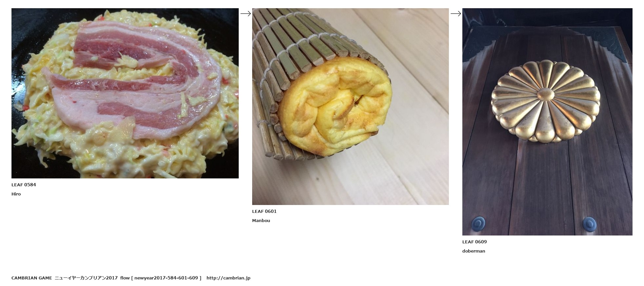Screen dimensions: 644x286
Task: Open the http://cambrian.jp link
Action: pyautogui.click(x=228, y=278)
